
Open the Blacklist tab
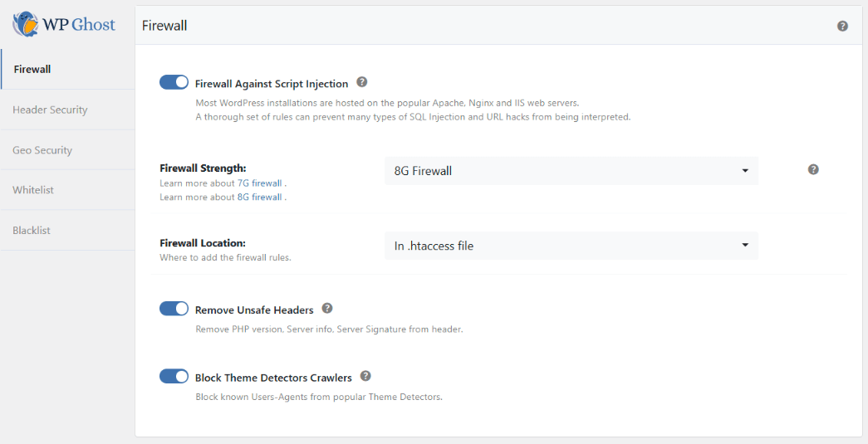[32, 230]
